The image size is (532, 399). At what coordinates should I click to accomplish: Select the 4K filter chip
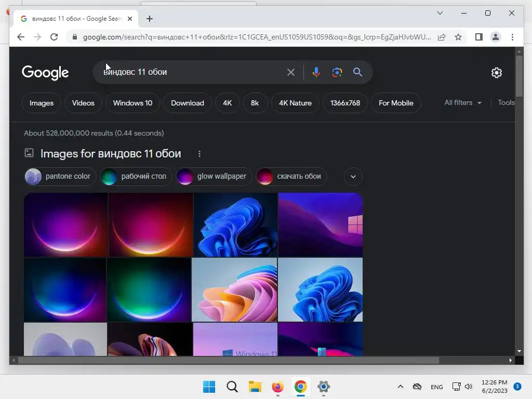click(x=228, y=103)
